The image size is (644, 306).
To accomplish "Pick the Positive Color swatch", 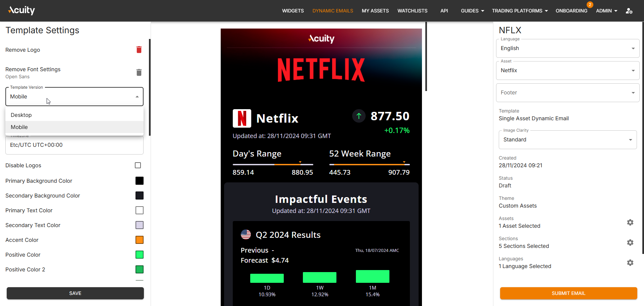I will [140, 255].
